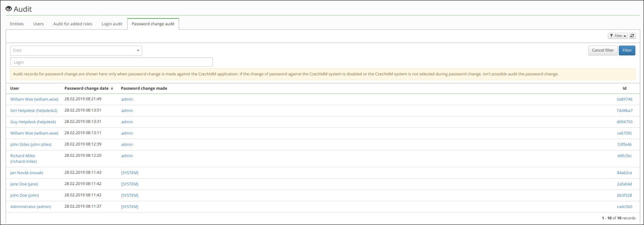Click admin link in Guy Helpdesk row
Screen dimensions: 644x225
[x=127, y=122]
